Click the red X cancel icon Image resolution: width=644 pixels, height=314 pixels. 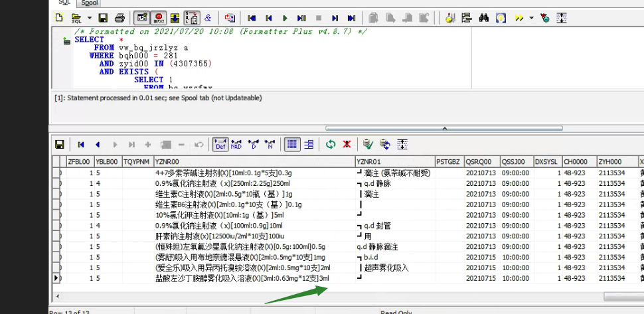[x=347, y=145]
